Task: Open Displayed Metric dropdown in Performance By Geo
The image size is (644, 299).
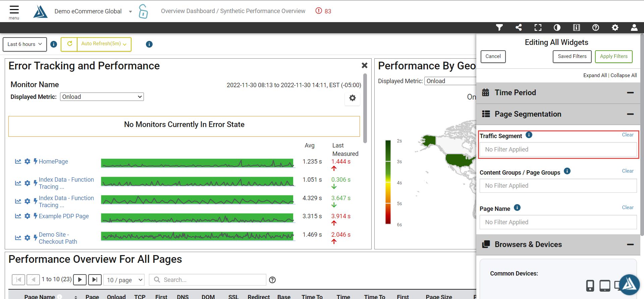Action: coord(450,81)
